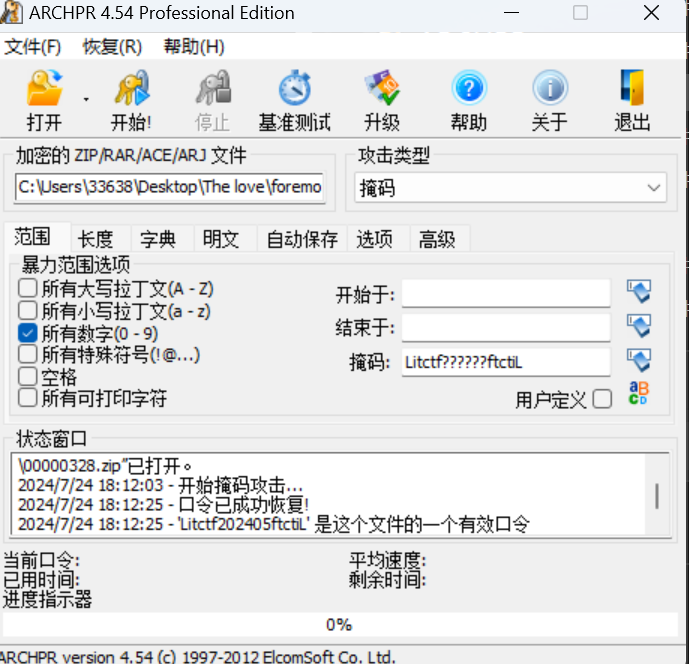Switch to the 选项 tab

point(374,239)
